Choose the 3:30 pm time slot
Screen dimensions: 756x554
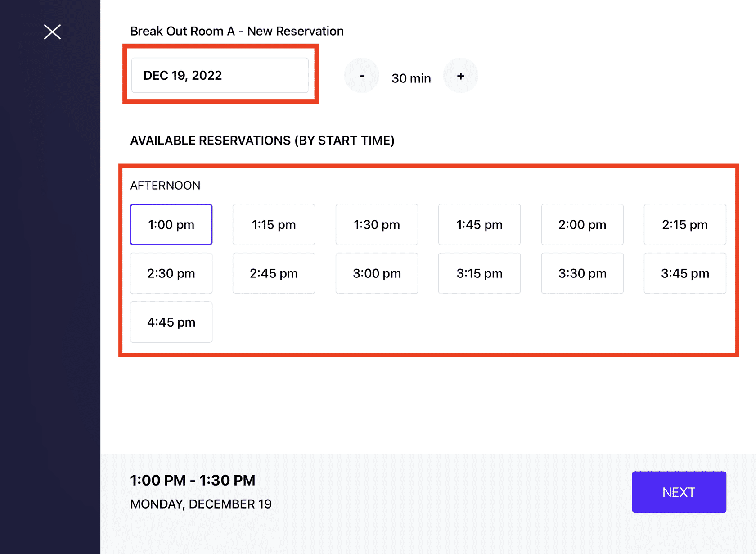(x=582, y=273)
